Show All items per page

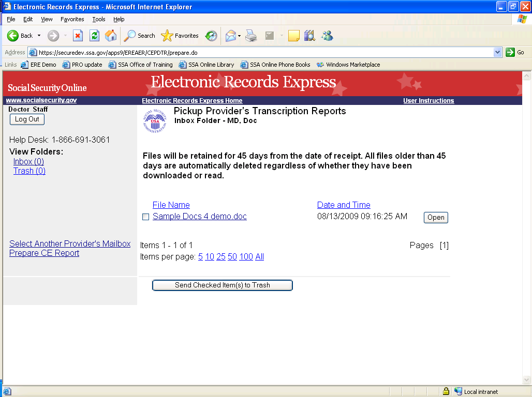click(260, 256)
